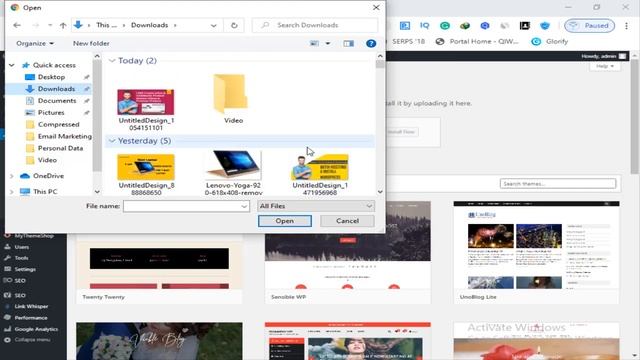Image resolution: width=640 pixels, height=360 pixels.
Task: Open the SERPS '18 bookmark
Action: [x=408, y=41]
